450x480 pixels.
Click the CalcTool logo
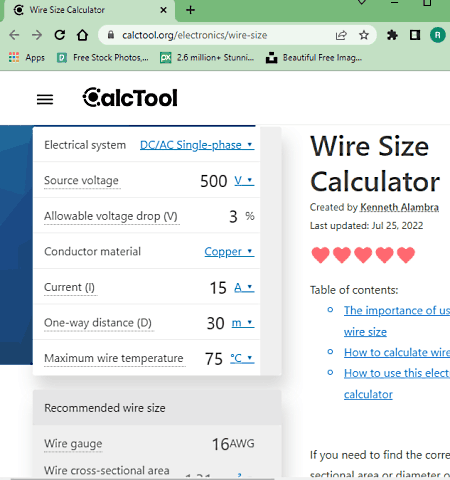[x=130, y=98]
